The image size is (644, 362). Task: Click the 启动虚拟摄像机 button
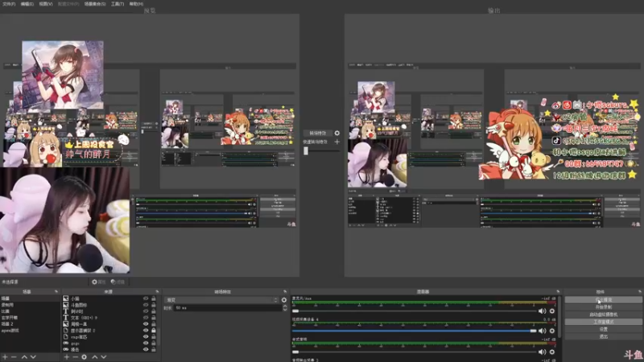[603, 315]
